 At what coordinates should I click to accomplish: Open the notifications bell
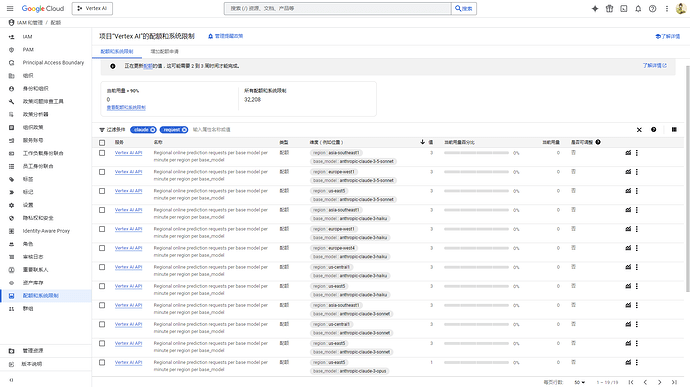(x=638, y=8)
